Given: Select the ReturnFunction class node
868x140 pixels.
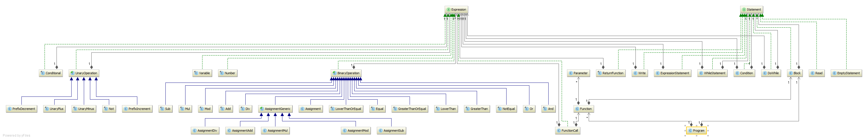Looking at the screenshot, I should 611,73.
